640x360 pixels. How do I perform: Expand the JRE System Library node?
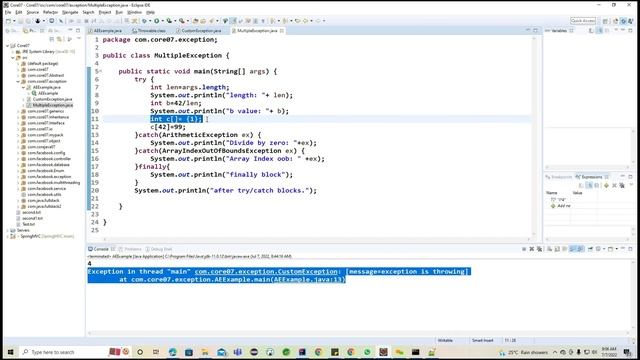13,52
